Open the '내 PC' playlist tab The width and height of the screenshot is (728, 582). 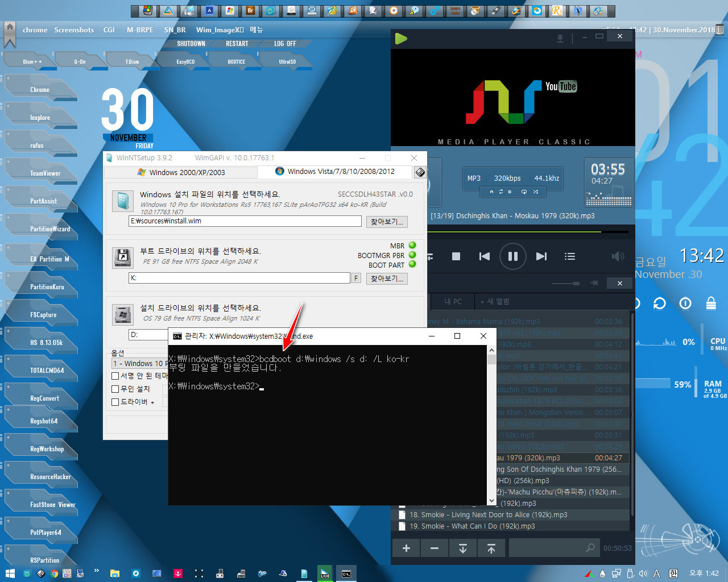[453, 301]
